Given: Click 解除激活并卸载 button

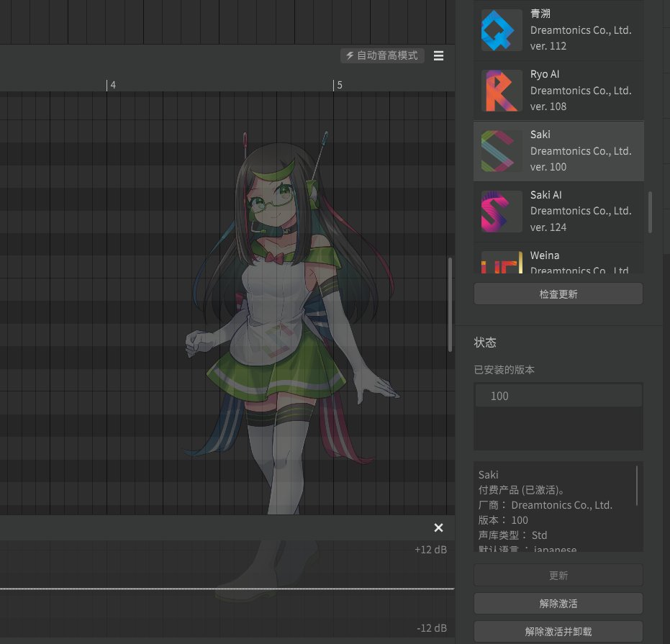Looking at the screenshot, I should [558, 632].
